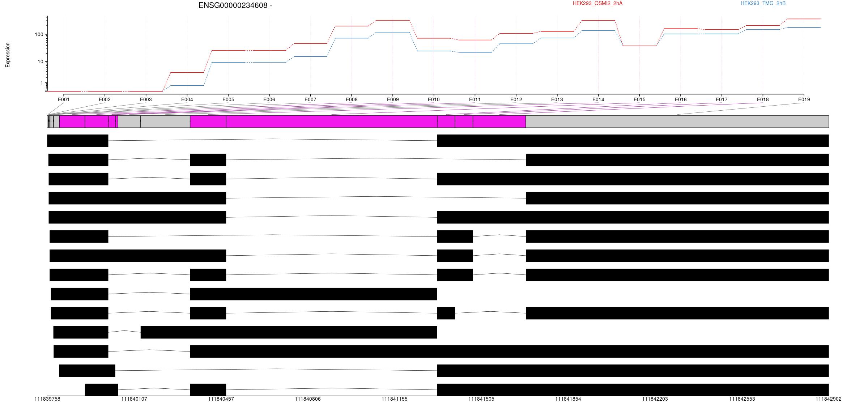Click genomic coordinate 111839758

click(x=47, y=399)
